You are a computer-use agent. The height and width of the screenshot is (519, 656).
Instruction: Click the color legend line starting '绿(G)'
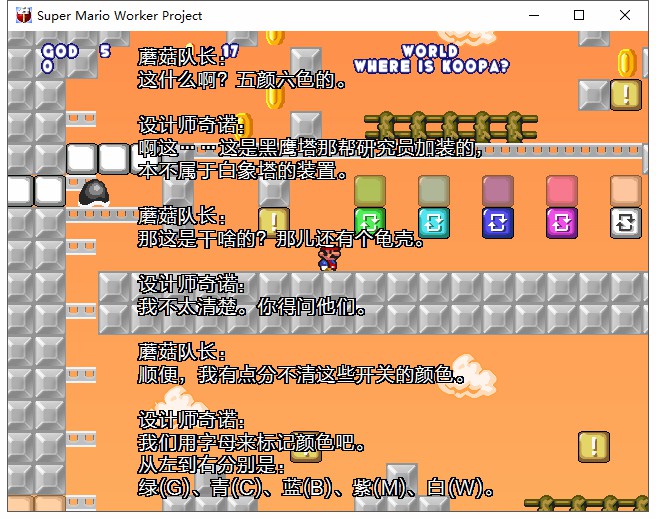click(x=316, y=488)
